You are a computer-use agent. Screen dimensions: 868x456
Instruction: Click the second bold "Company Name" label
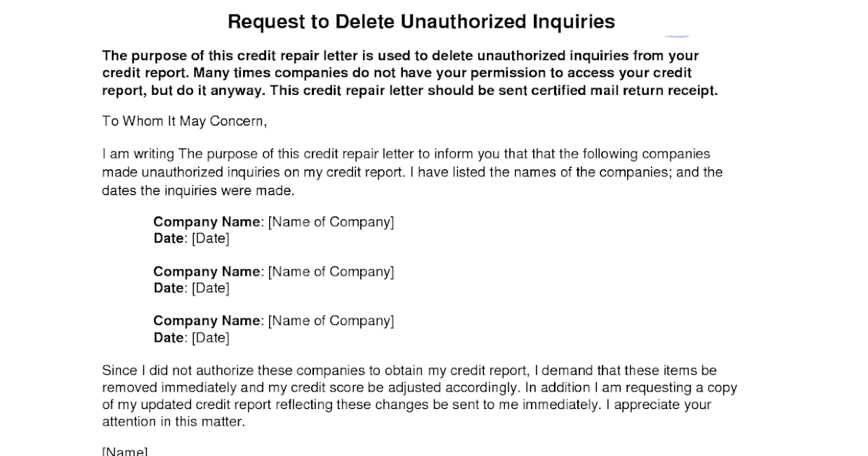point(206,272)
